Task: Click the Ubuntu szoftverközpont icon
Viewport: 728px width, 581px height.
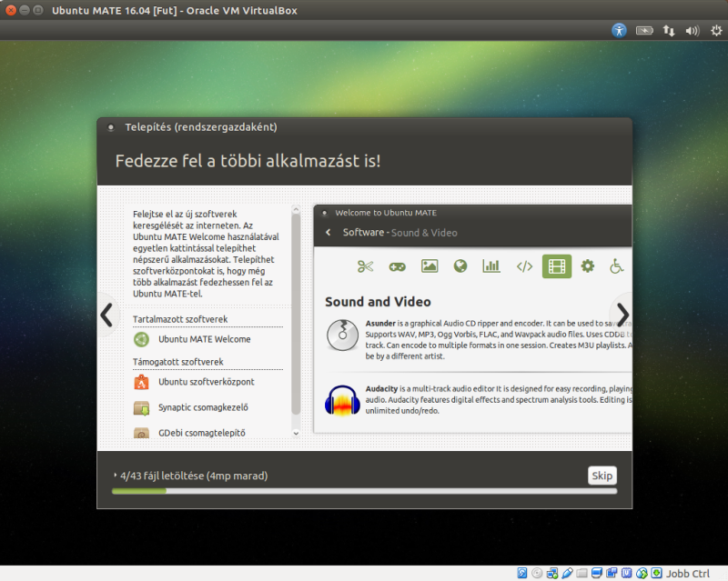Action: pyautogui.click(x=141, y=382)
